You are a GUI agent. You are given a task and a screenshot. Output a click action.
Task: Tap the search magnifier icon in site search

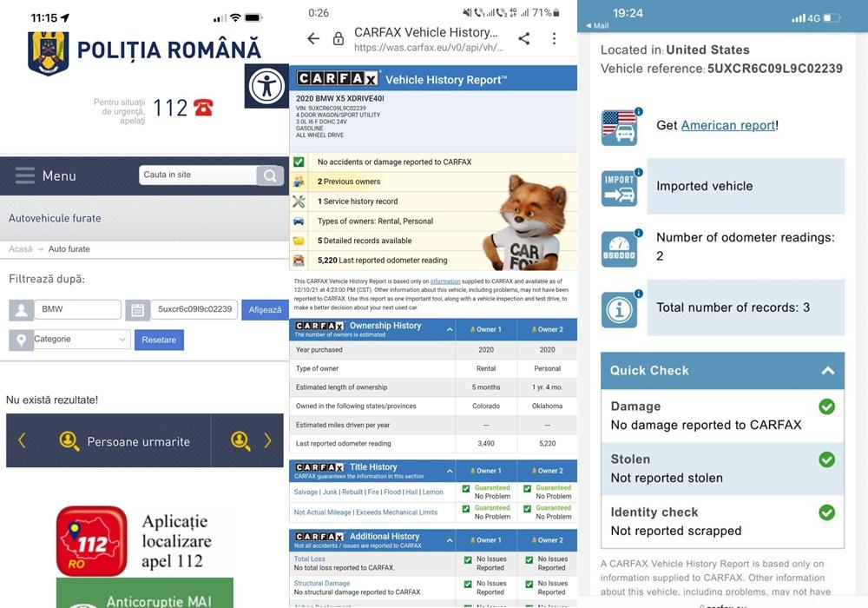270,175
